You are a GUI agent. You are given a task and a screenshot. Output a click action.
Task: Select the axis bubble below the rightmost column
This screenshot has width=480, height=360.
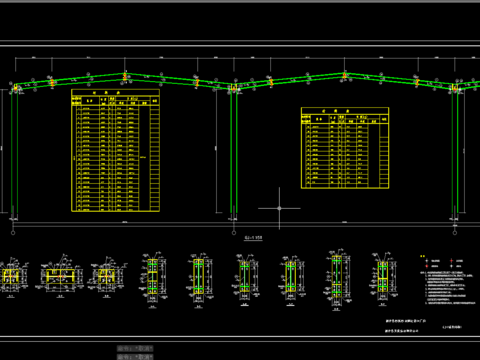click(455, 233)
